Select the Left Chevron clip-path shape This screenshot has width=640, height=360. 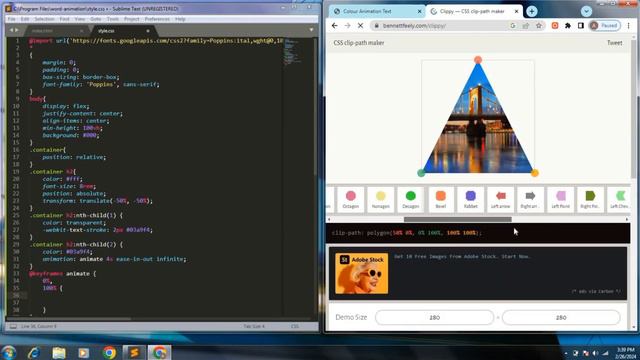point(619,199)
